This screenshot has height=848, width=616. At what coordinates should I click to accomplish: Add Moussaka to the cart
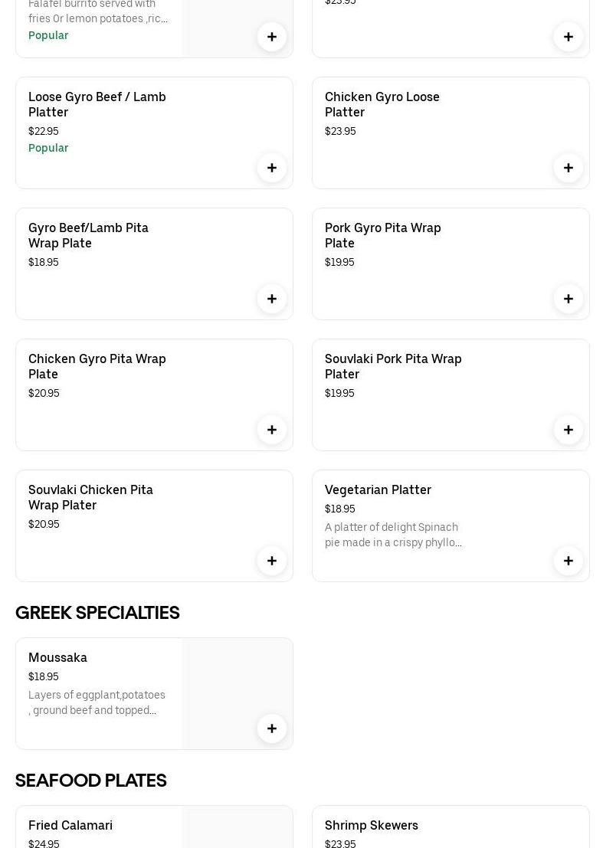pyautogui.click(x=272, y=728)
